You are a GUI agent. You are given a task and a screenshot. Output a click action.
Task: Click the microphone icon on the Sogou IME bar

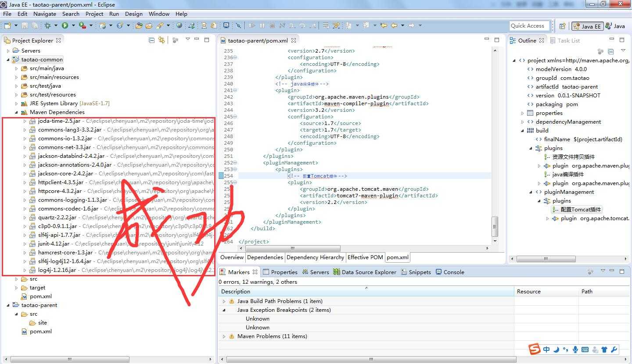[575, 350]
